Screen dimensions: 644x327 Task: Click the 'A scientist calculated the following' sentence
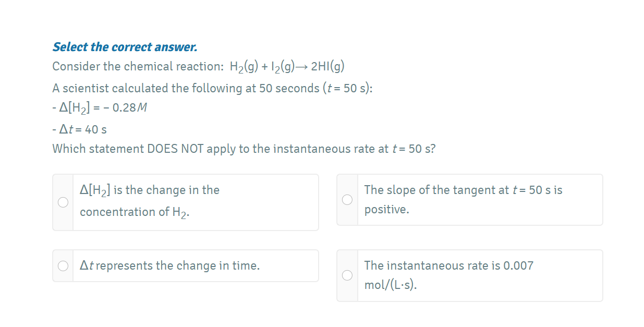[x=212, y=88]
